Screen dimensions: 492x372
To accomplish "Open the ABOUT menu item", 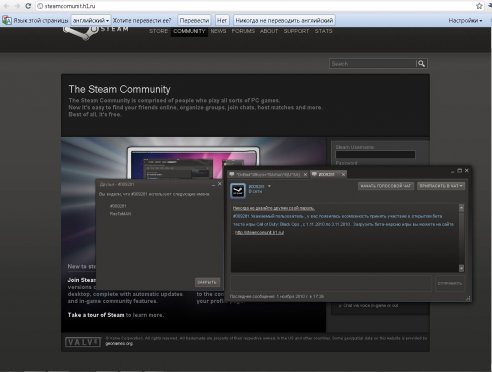I will (269, 31).
